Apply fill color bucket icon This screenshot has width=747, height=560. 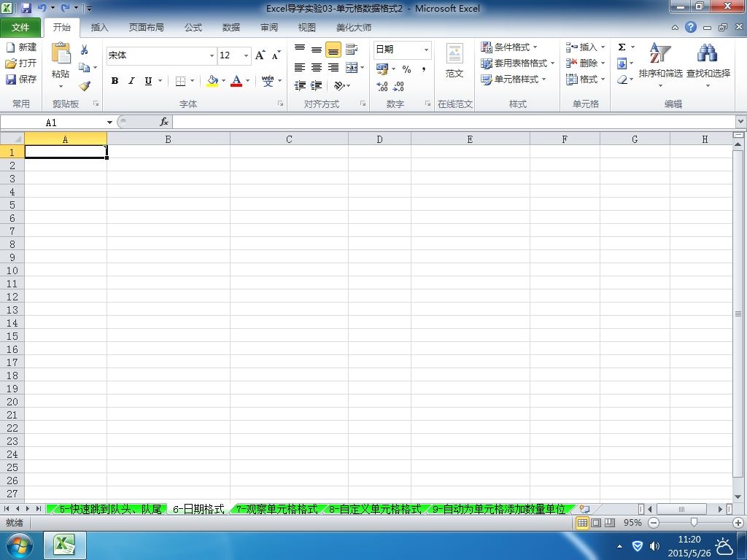(x=212, y=81)
